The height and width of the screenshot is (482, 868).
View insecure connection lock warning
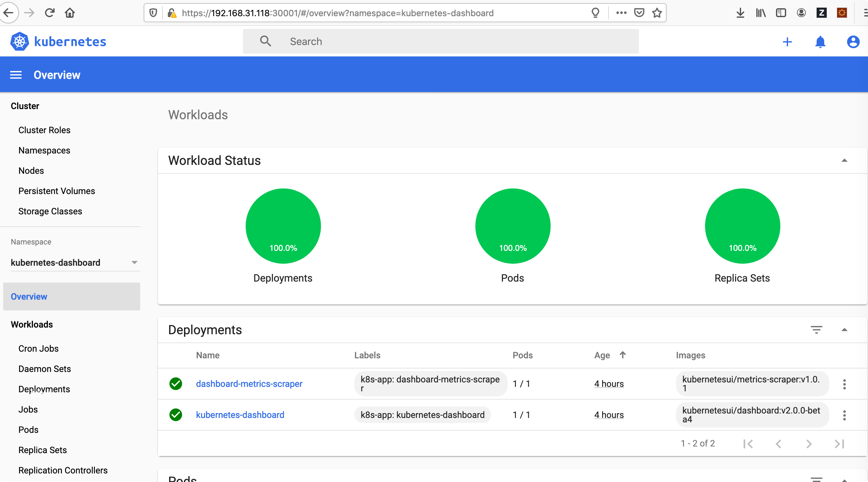pos(172,13)
